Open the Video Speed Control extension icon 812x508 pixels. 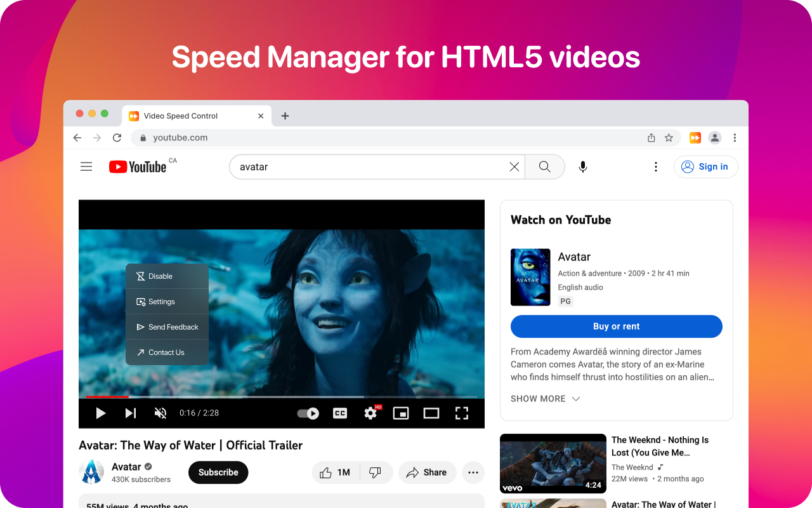[x=695, y=138]
